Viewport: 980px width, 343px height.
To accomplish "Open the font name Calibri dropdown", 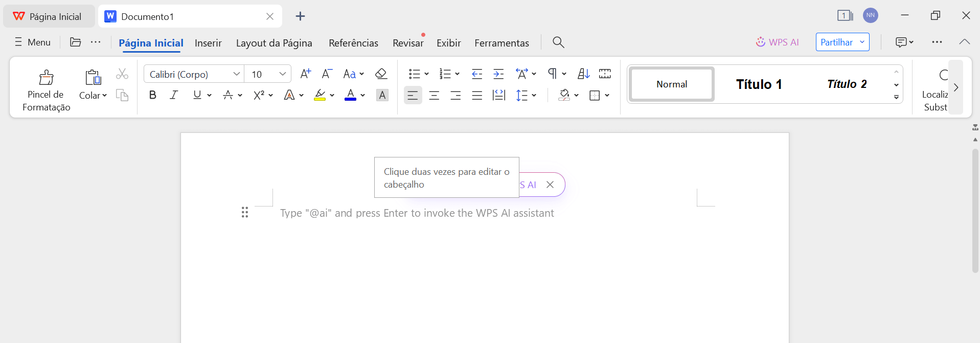I will tap(236, 74).
